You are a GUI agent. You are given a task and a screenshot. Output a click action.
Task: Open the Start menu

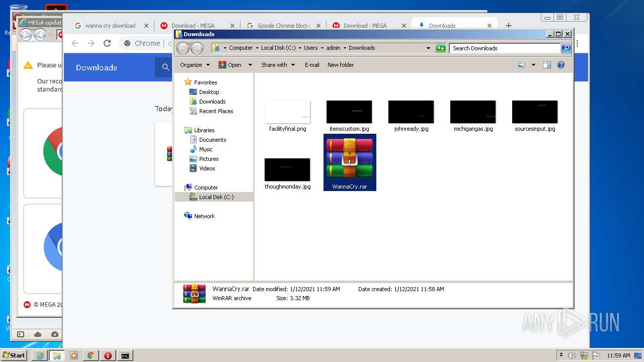pyautogui.click(x=14, y=355)
